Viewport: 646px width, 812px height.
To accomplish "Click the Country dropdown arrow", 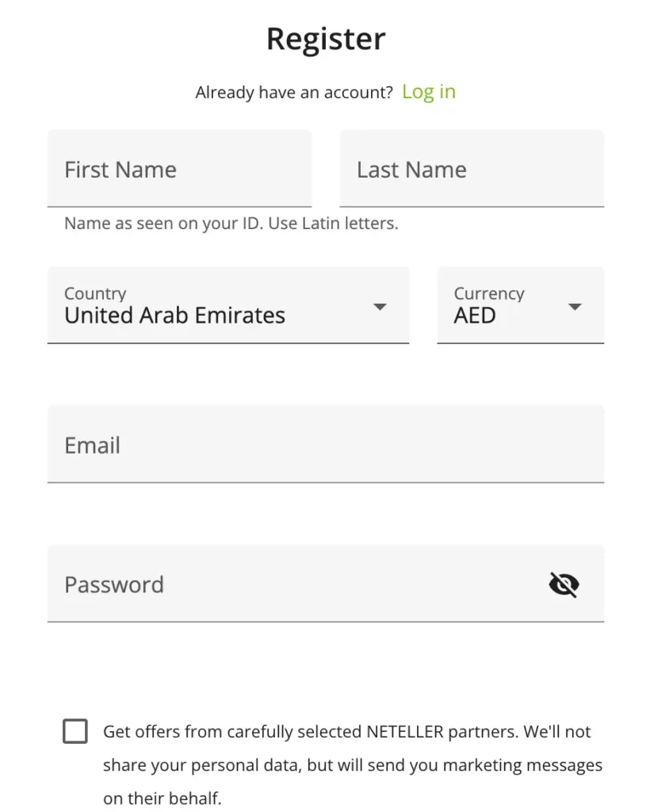I will [x=380, y=307].
